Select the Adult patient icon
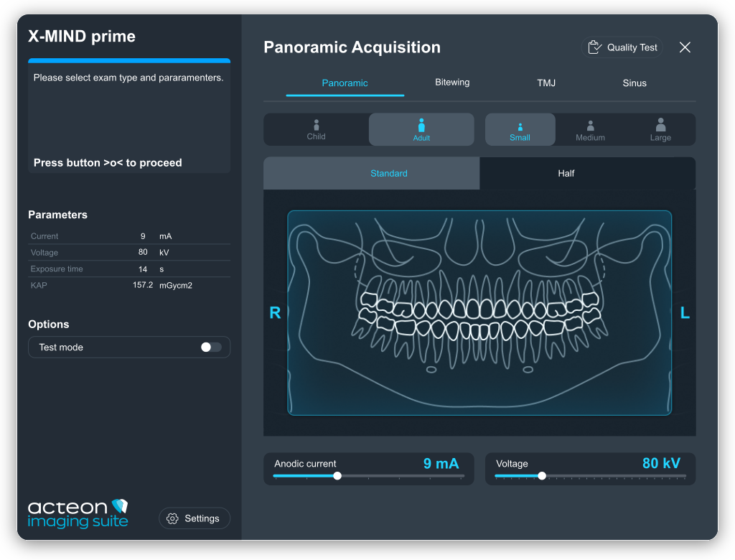735x560 pixels. [x=421, y=125]
